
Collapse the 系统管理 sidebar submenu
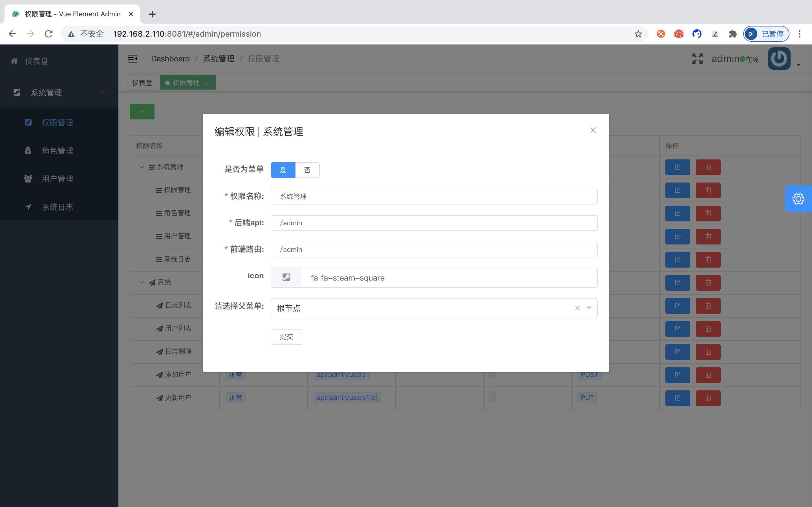coord(104,92)
